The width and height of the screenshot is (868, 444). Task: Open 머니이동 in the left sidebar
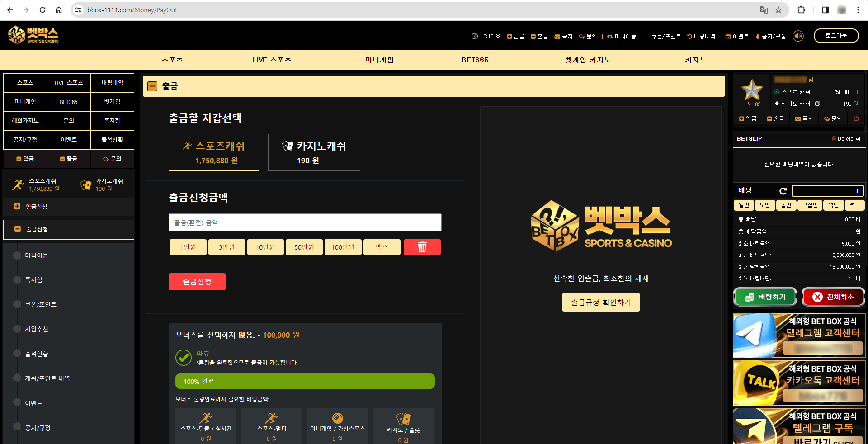[37, 255]
